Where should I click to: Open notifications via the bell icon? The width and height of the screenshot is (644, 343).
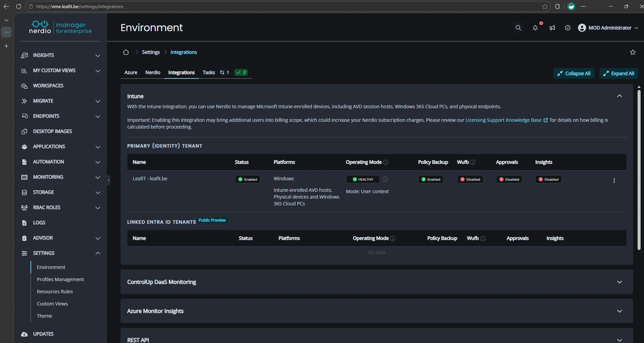(x=535, y=28)
